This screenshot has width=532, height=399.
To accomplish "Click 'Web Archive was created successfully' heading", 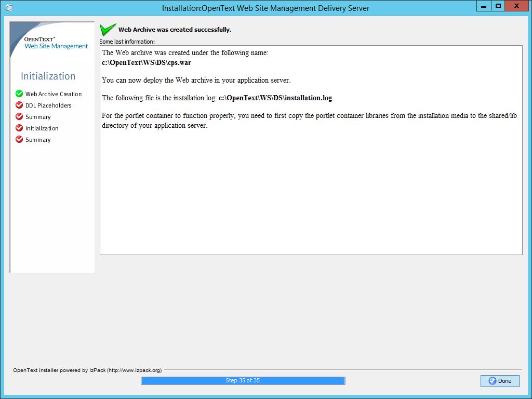I will (x=175, y=30).
